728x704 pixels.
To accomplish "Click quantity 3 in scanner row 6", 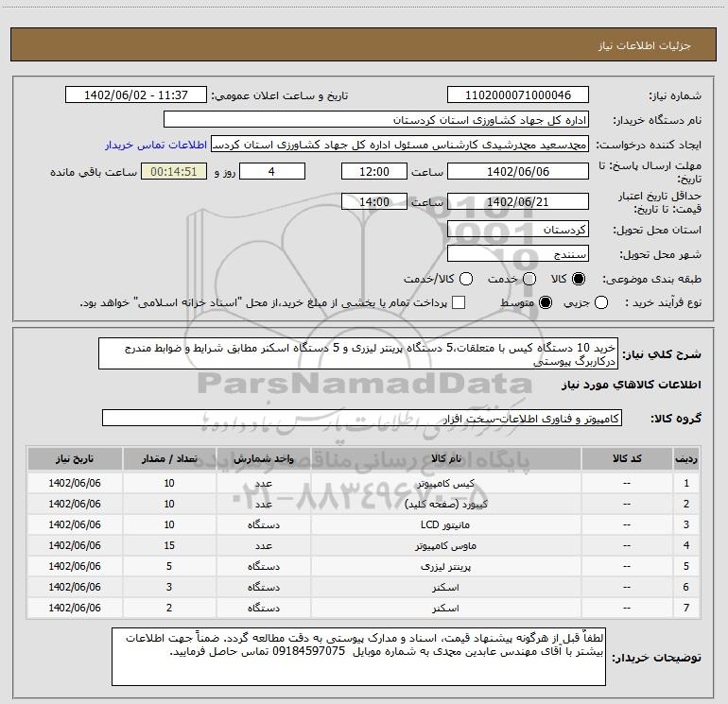I will pyautogui.click(x=169, y=587).
